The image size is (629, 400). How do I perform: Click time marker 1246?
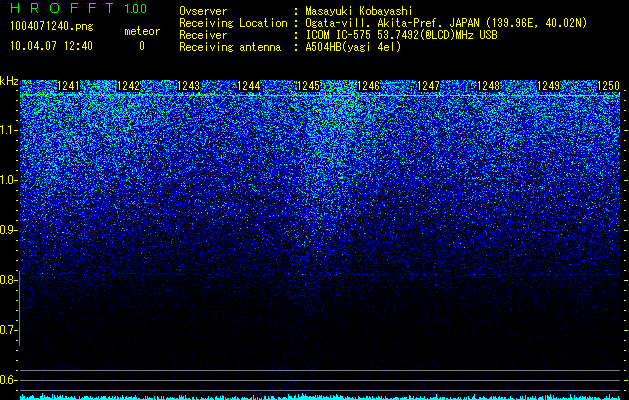click(x=368, y=86)
